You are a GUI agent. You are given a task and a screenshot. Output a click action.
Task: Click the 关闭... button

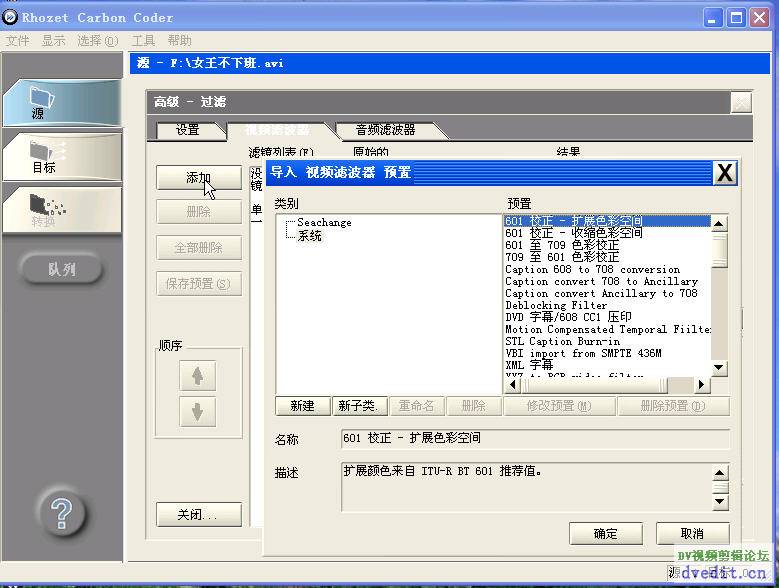(199, 514)
